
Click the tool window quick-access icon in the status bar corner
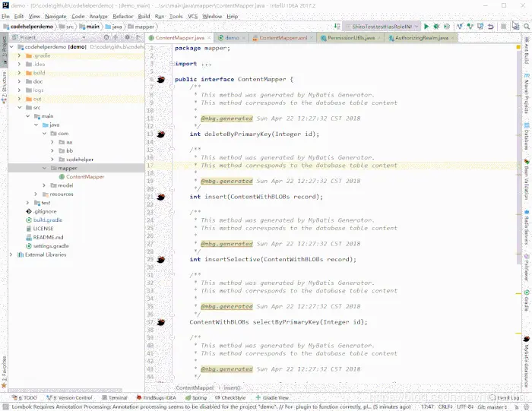[5, 406]
